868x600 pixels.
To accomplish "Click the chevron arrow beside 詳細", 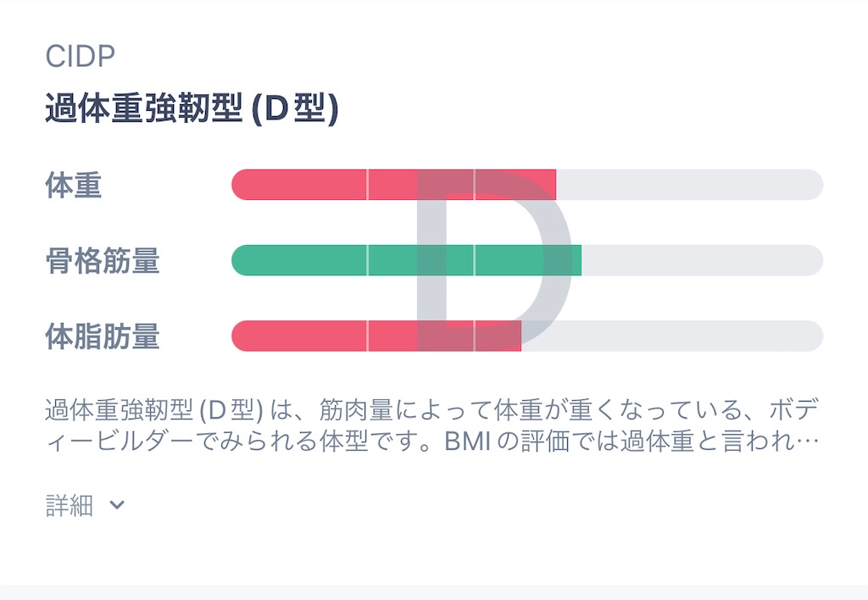I will [117, 505].
